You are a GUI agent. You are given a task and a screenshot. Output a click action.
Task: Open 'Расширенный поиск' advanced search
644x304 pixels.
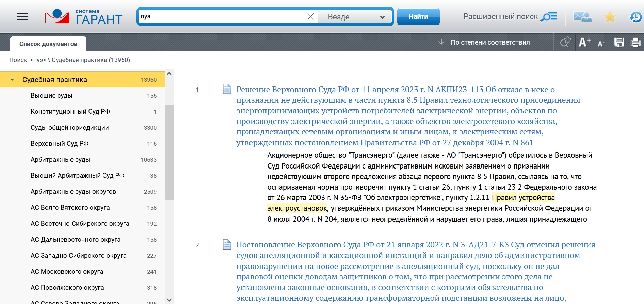501,16
